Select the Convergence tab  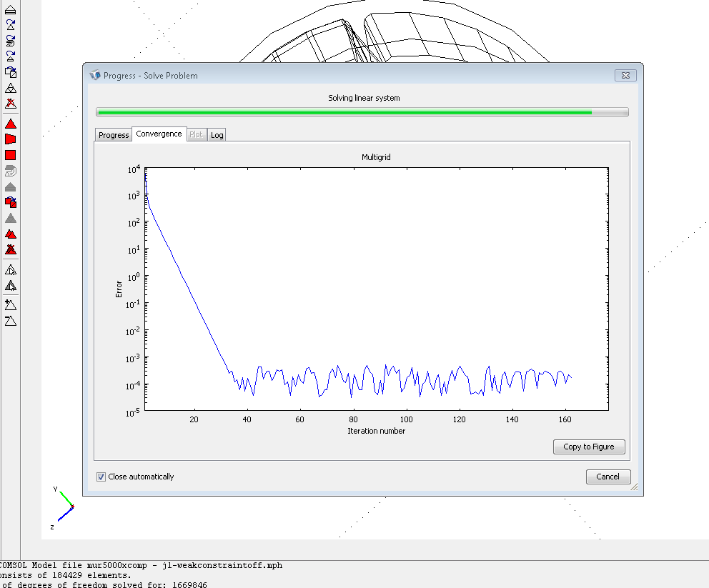pos(159,134)
